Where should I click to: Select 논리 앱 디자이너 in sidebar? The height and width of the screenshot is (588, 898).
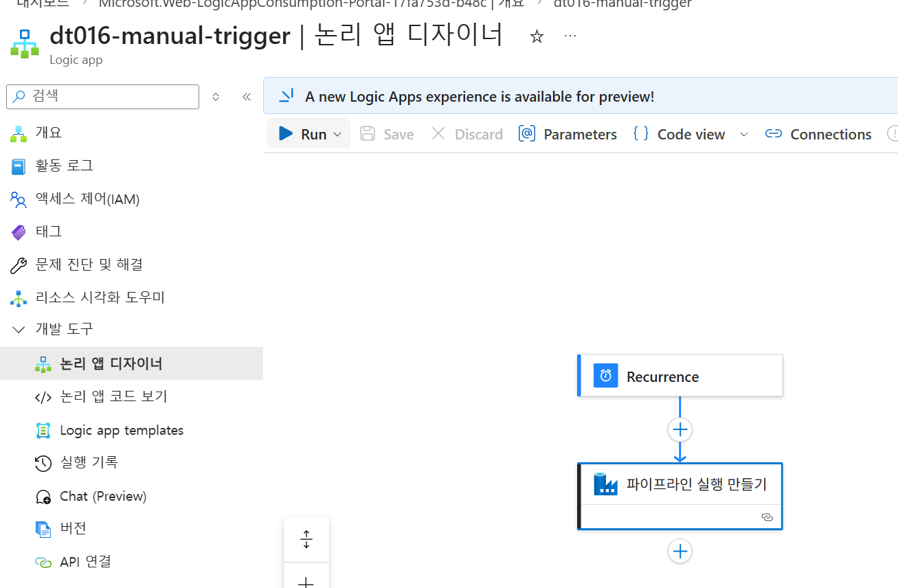click(131, 363)
